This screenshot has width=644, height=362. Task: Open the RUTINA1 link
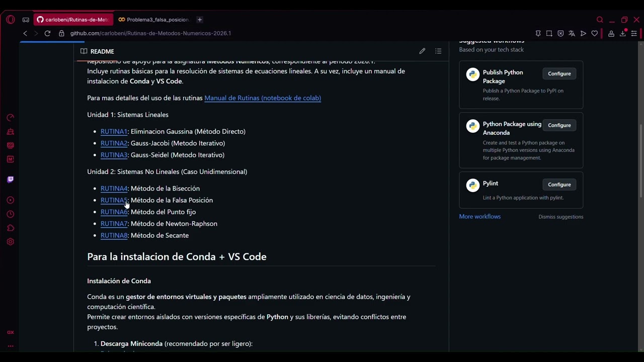[x=114, y=131]
